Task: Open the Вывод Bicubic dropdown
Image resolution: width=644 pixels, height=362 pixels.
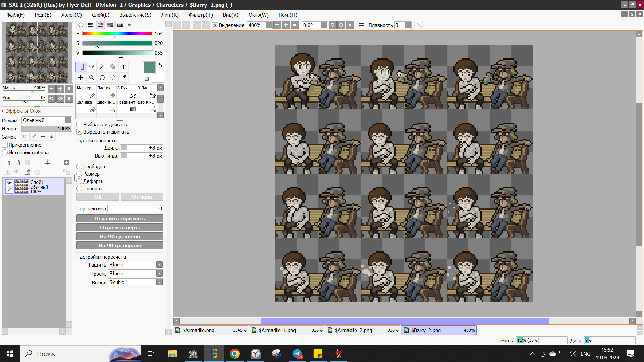Action: click(x=136, y=282)
